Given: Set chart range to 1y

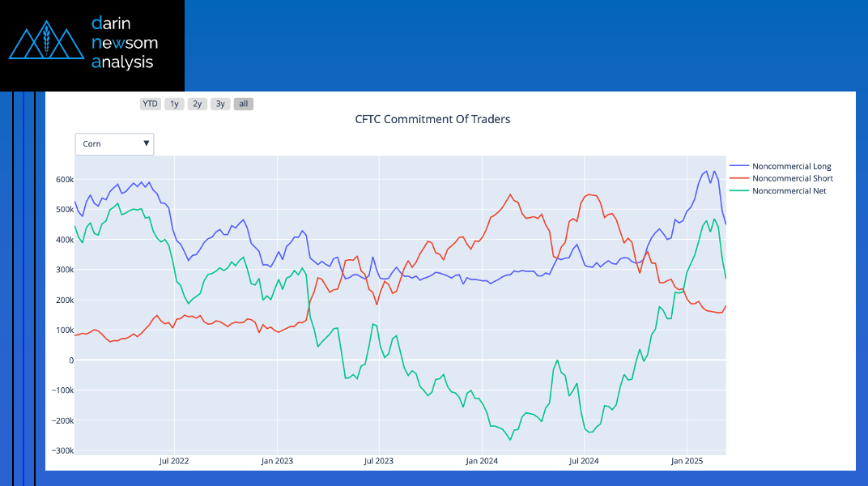Looking at the screenshot, I should tap(174, 104).
